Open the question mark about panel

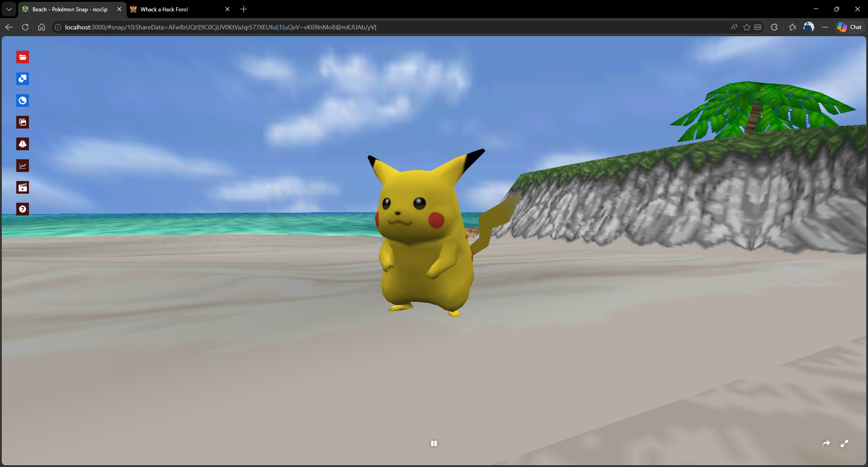pyautogui.click(x=23, y=209)
